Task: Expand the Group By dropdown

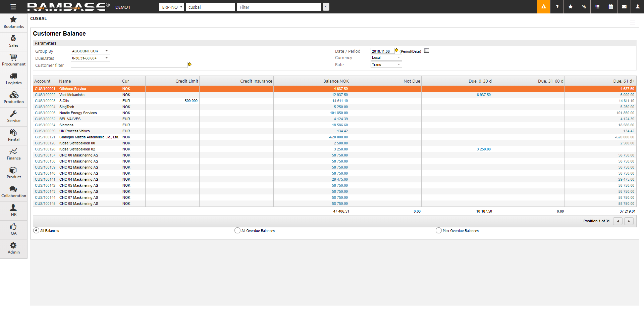Action: pyautogui.click(x=90, y=51)
